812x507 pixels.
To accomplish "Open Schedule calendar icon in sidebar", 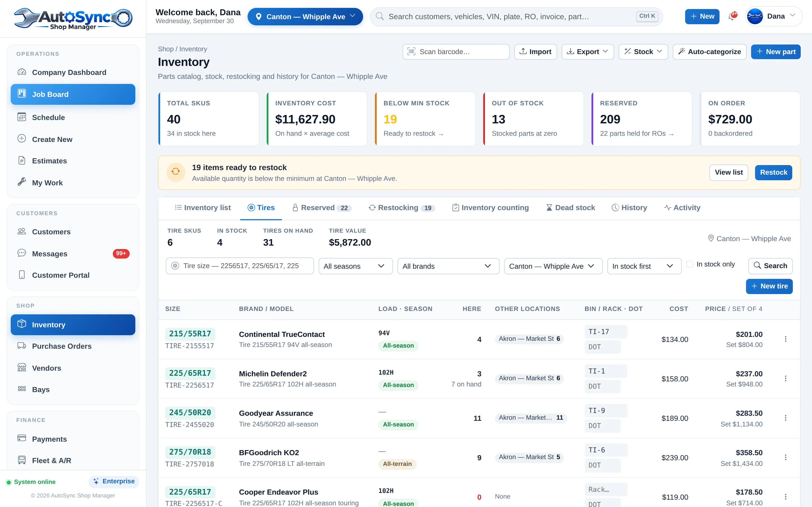I will point(22,117).
